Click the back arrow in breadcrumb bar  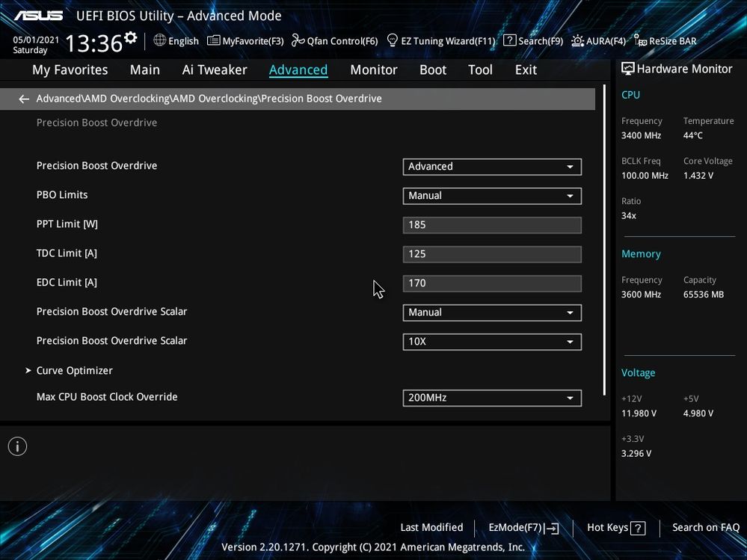click(24, 99)
